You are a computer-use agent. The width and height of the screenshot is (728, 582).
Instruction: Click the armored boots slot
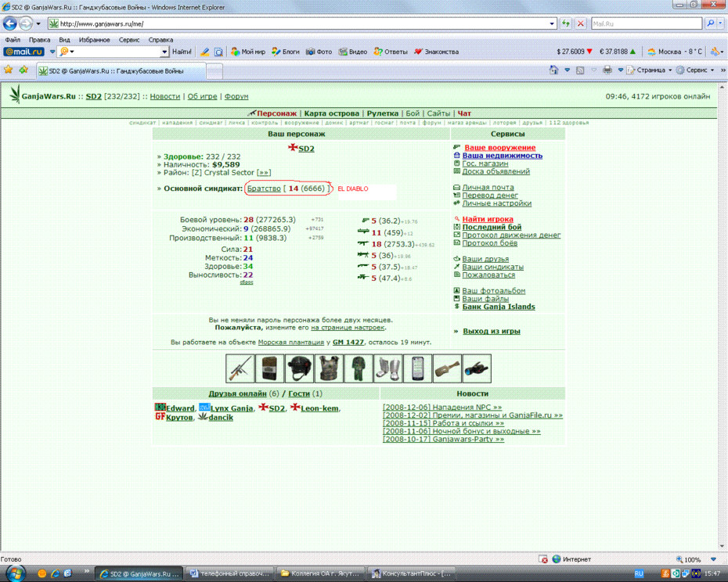[388, 368]
